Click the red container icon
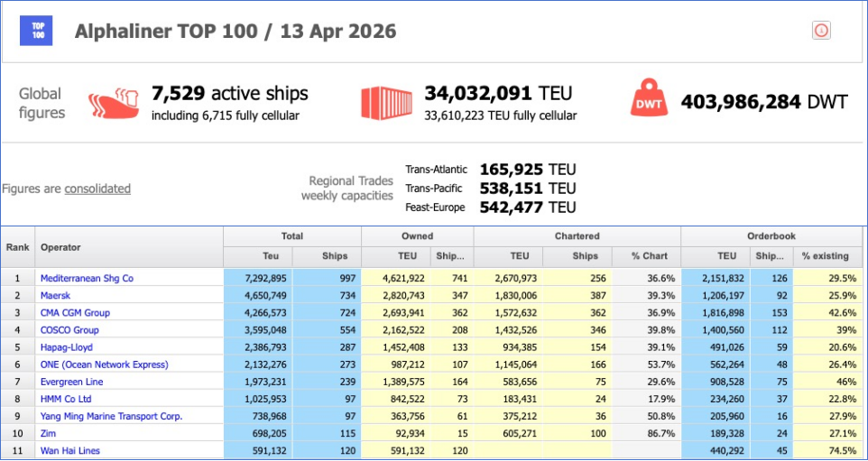 tap(386, 103)
